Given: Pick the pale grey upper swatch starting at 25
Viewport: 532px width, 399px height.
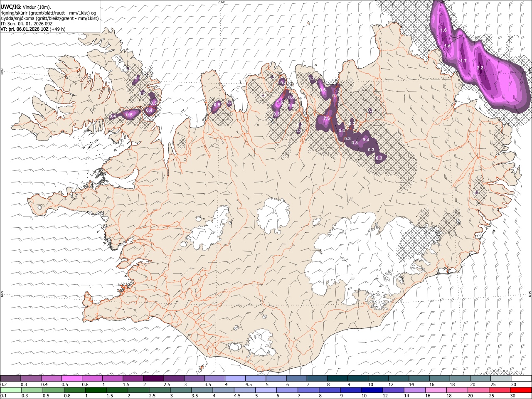Looking at the screenshot, I should (500, 378).
